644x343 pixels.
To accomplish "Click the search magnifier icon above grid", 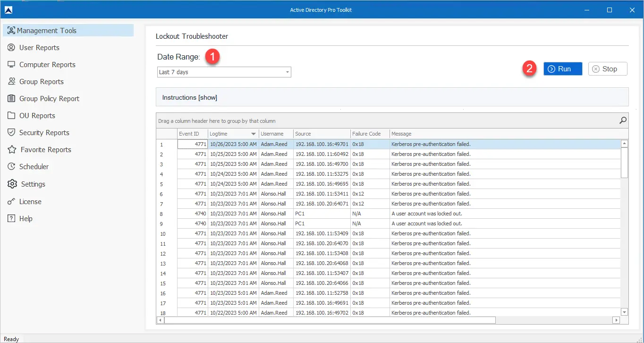I will [623, 120].
